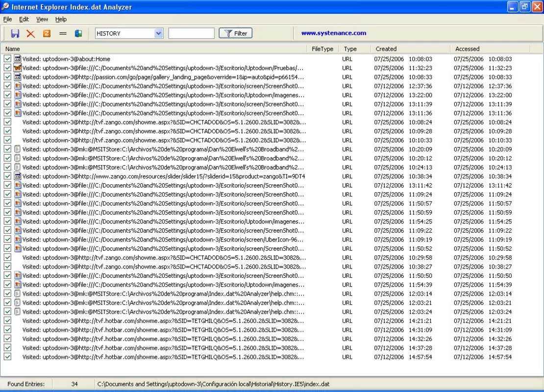Sort by the Type column header
Screen dimensions: 544x392
354,49
